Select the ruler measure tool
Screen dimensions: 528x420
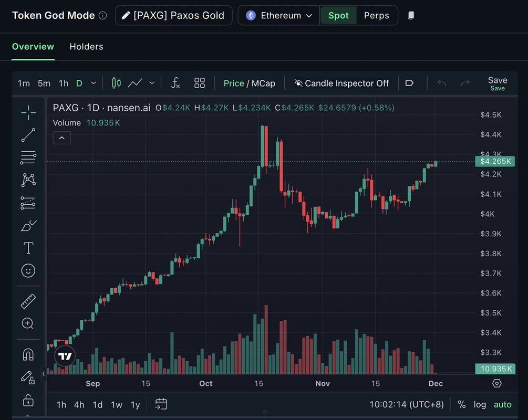pos(28,301)
